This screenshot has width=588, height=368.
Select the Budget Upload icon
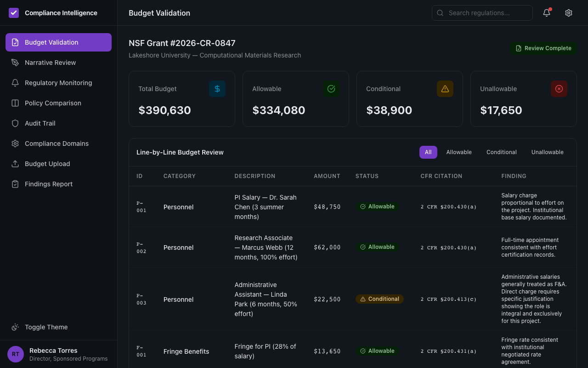click(x=15, y=163)
